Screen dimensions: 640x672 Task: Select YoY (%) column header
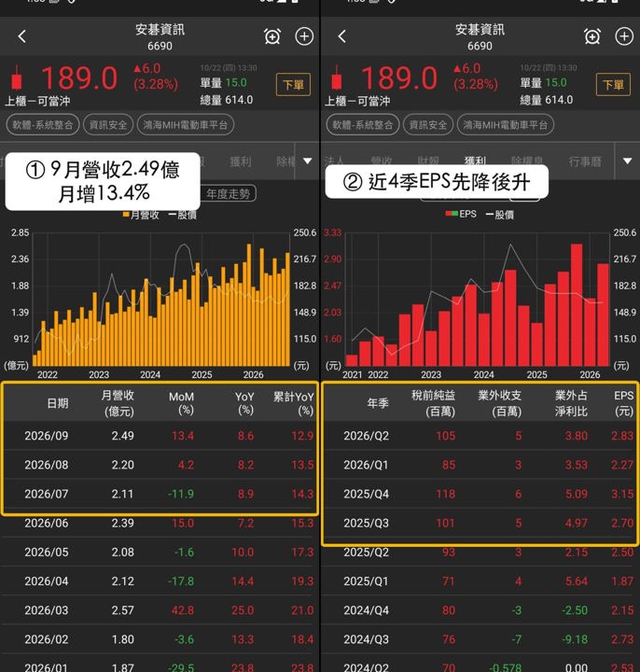point(244,403)
